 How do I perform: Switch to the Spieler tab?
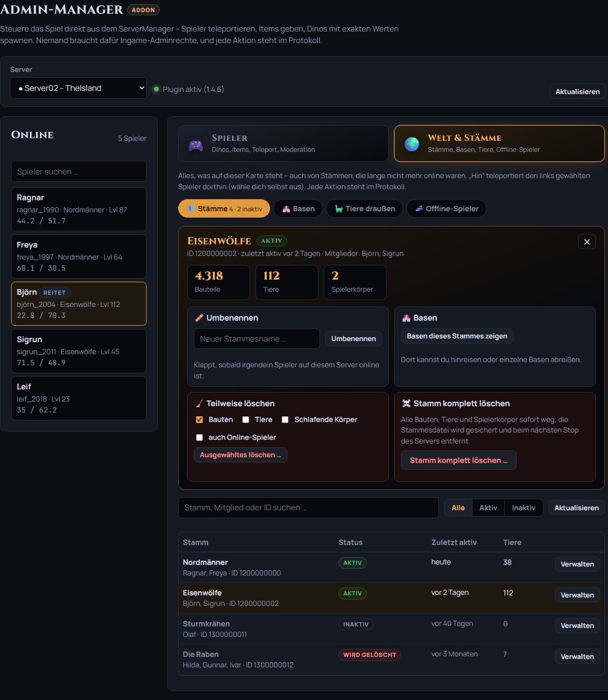[x=283, y=143]
